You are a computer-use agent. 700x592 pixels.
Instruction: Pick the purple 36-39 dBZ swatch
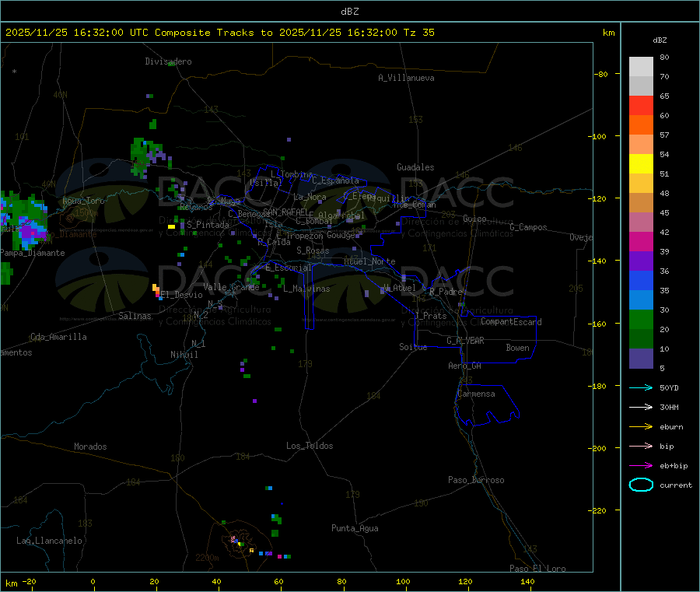tap(641, 261)
